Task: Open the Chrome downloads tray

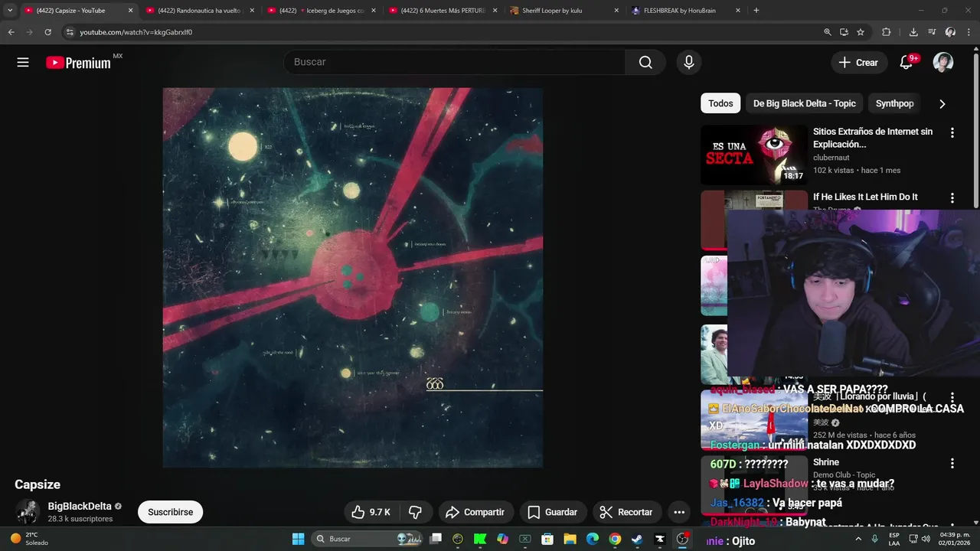Action: (913, 32)
